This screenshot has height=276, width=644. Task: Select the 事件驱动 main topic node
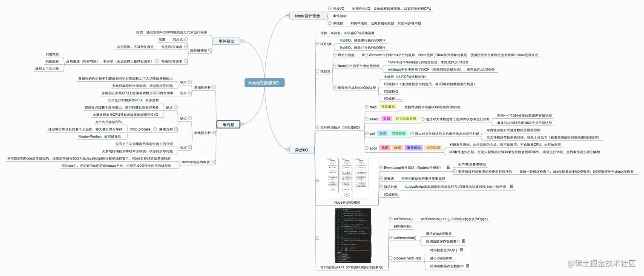pyautogui.click(x=226, y=41)
